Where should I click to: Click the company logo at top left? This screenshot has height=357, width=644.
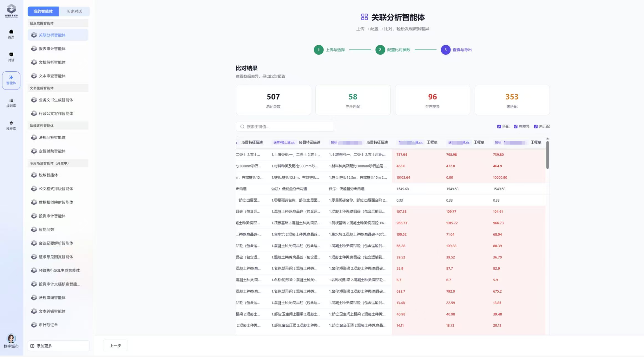tap(11, 11)
